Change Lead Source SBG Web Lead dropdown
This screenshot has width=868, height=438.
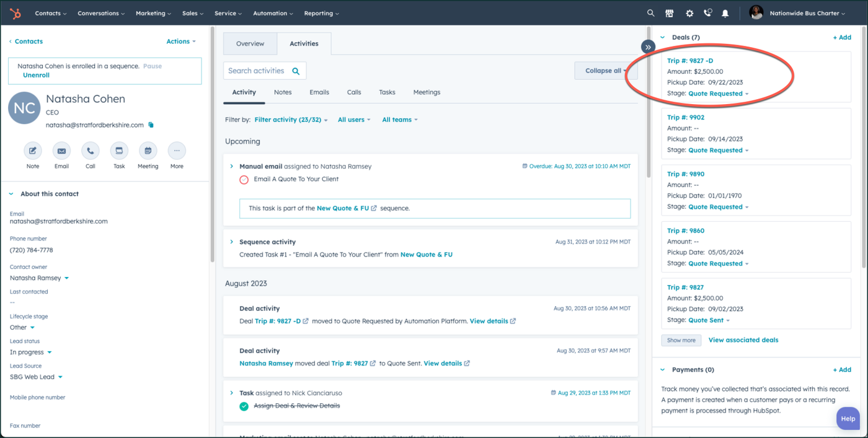(x=37, y=377)
